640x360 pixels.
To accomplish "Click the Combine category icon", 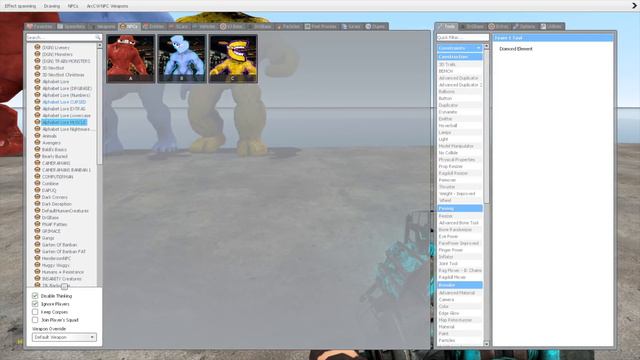I will [x=37, y=184].
